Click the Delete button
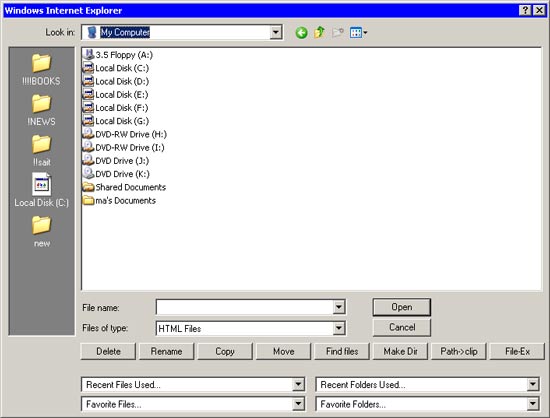 tap(108, 351)
